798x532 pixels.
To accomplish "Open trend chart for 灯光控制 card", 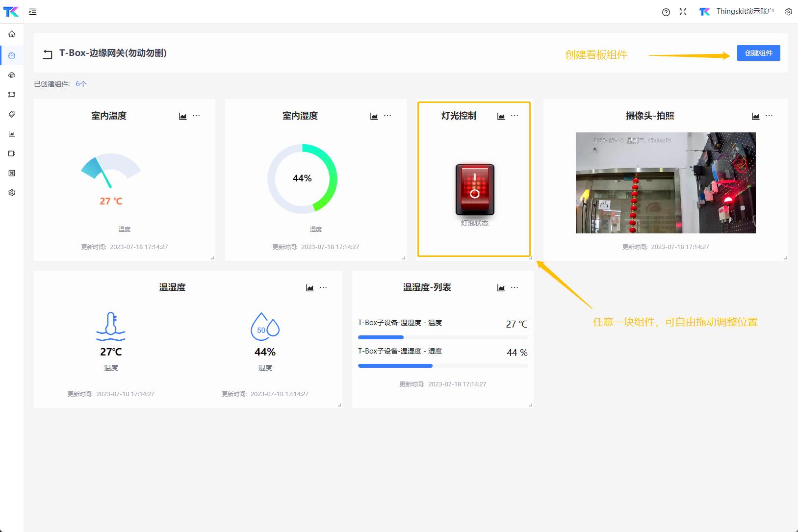I will point(501,116).
